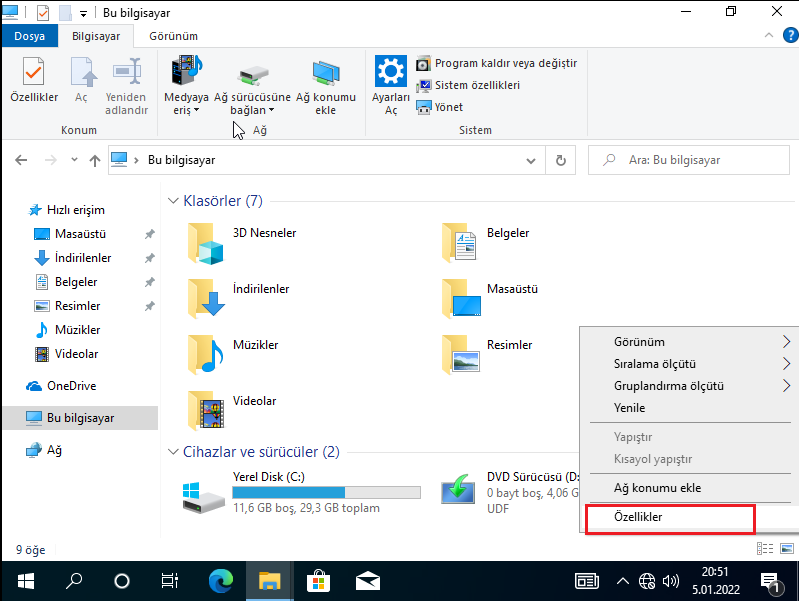The width and height of the screenshot is (799, 601).
Task: Switch to details view icon
Action: coord(765,549)
